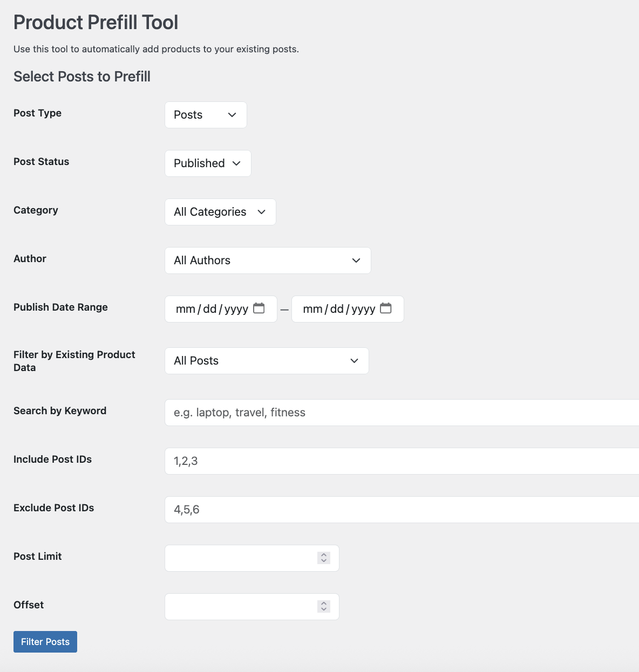Decrease Post Limit with the down arrow
This screenshot has height=672, width=639.
point(324,561)
